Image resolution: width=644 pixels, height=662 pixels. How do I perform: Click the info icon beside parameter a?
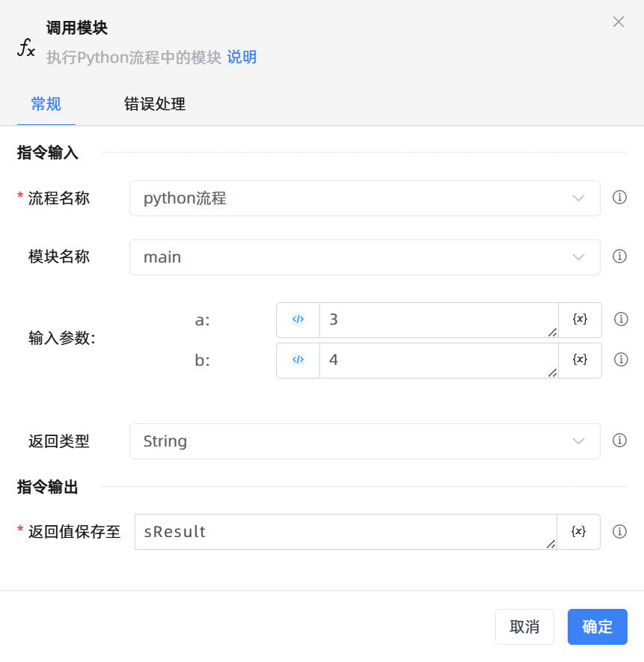[620, 319]
